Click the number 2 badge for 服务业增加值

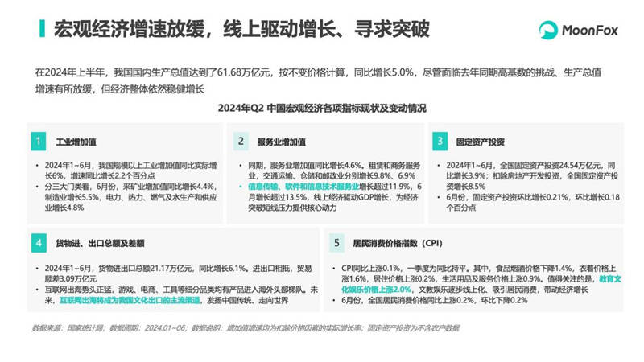(x=241, y=142)
